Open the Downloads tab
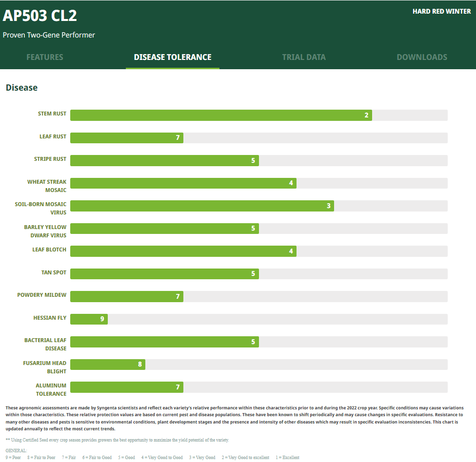 click(422, 57)
